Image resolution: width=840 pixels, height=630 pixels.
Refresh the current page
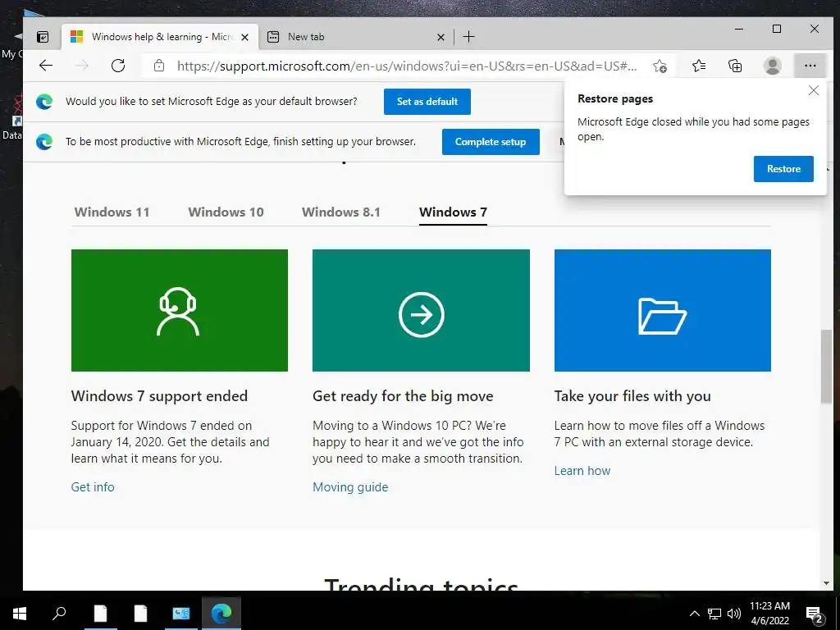[118, 66]
